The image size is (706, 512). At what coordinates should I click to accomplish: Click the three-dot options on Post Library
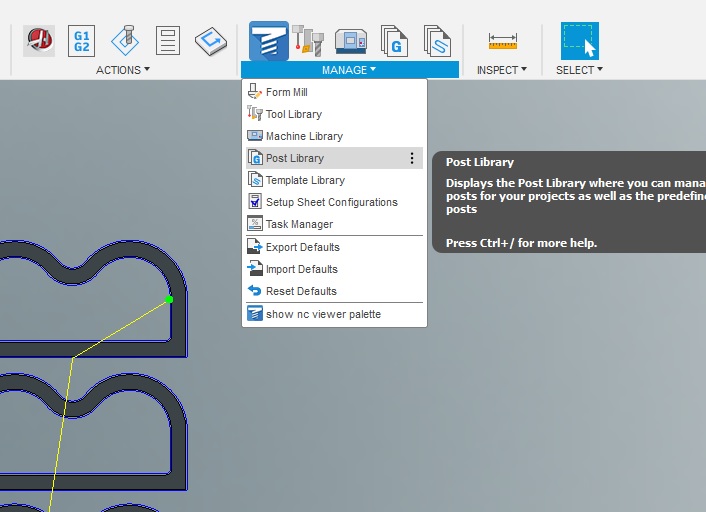tap(412, 158)
